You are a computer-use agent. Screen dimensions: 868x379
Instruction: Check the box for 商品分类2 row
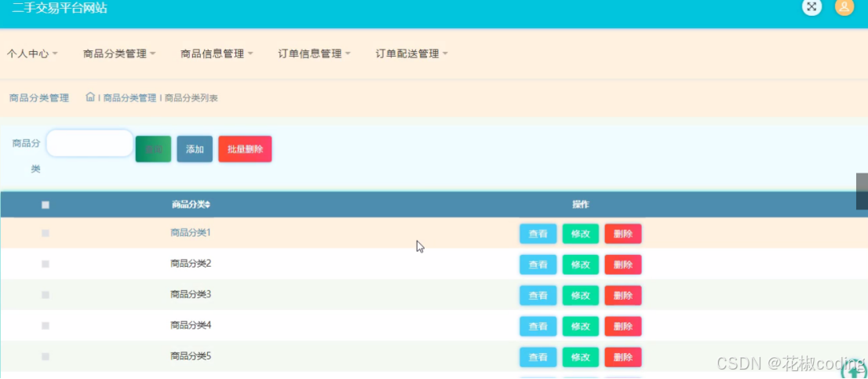(46, 264)
